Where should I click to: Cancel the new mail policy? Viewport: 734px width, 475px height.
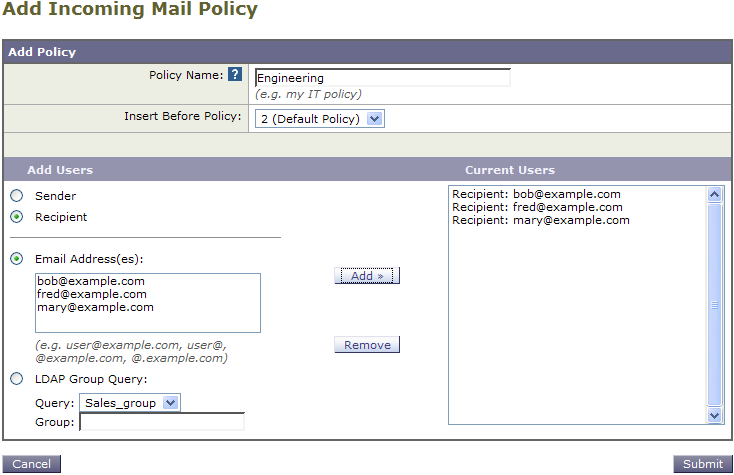31,464
